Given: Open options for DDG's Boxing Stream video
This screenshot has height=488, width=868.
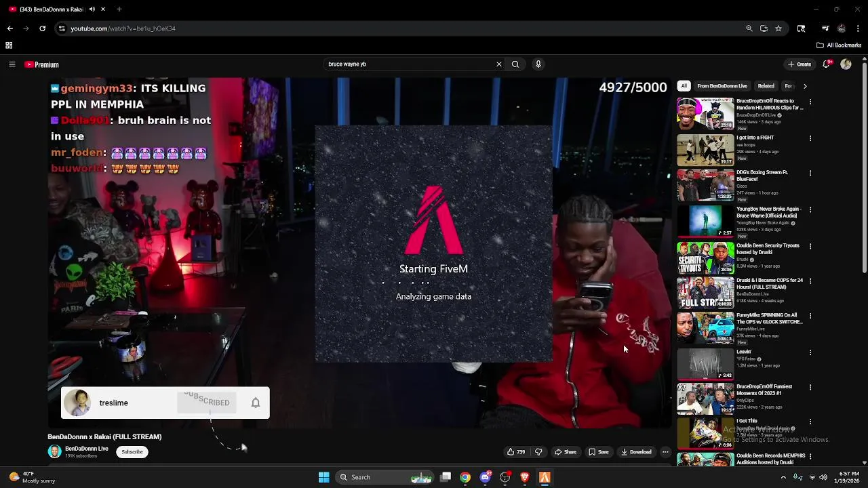Looking at the screenshot, I should click(x=810, y=173).
